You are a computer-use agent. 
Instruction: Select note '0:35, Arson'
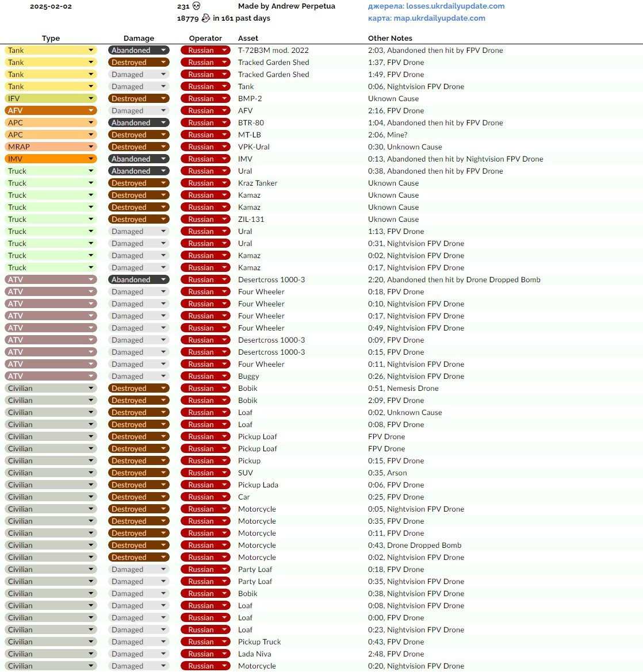pyautogui.click(x=388, y=473)
